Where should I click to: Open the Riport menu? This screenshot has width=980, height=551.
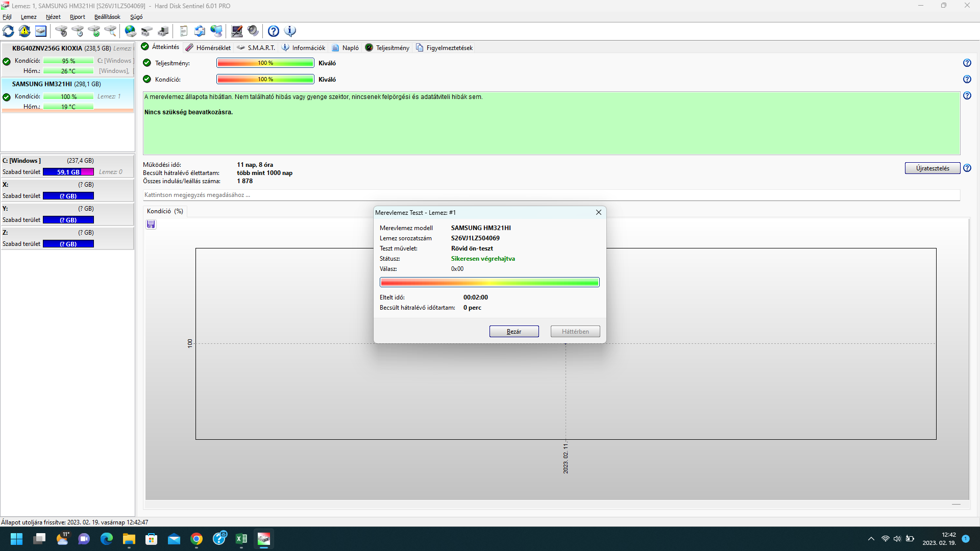click(x=77, y=17)
